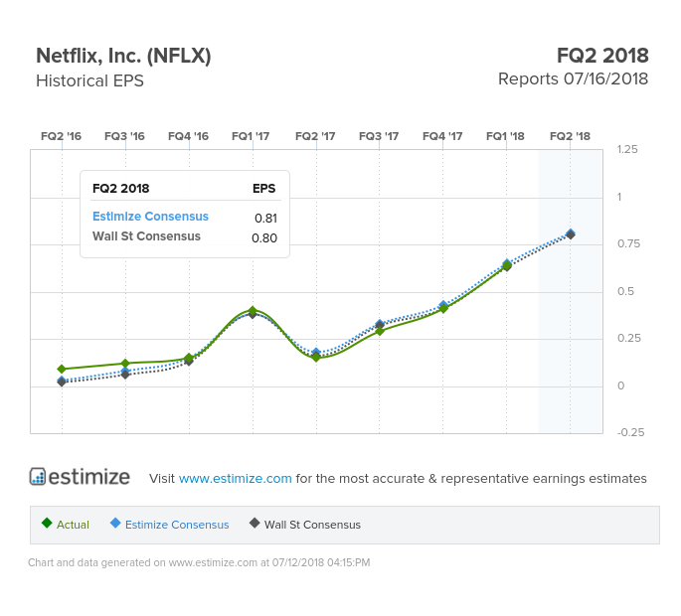The image size is (681, 616).
Task: Select the FQ1 '18 axis label
Action: click(506, 136)
